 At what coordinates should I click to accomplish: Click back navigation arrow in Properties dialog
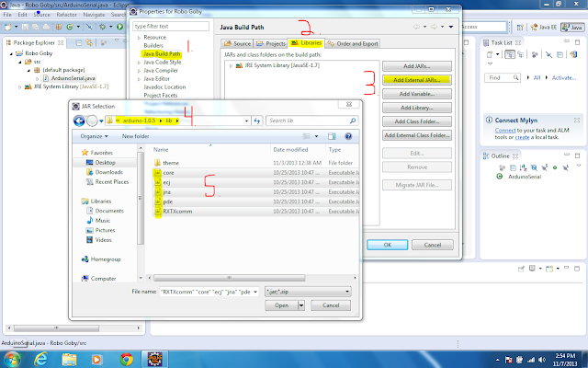tap(416, 27)
